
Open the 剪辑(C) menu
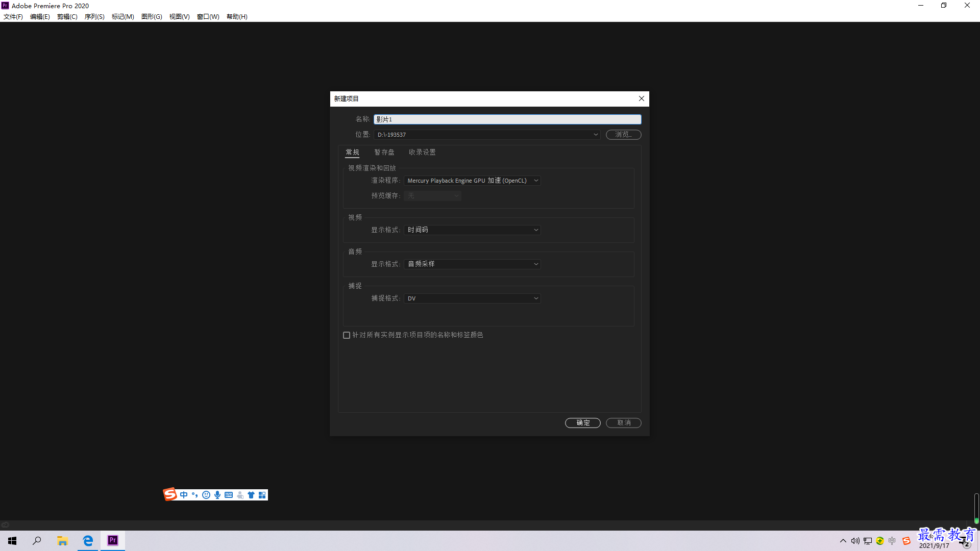click(x=67, y=17)
